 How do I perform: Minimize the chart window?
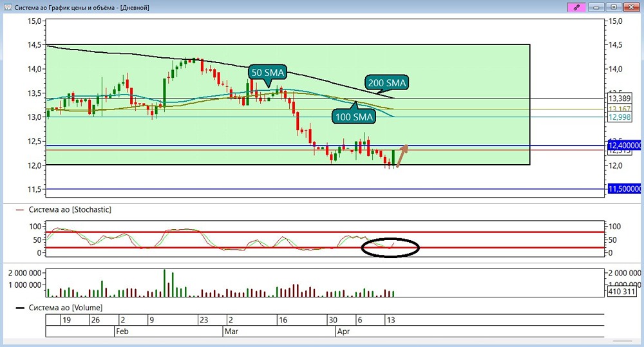tap(596, 7)
